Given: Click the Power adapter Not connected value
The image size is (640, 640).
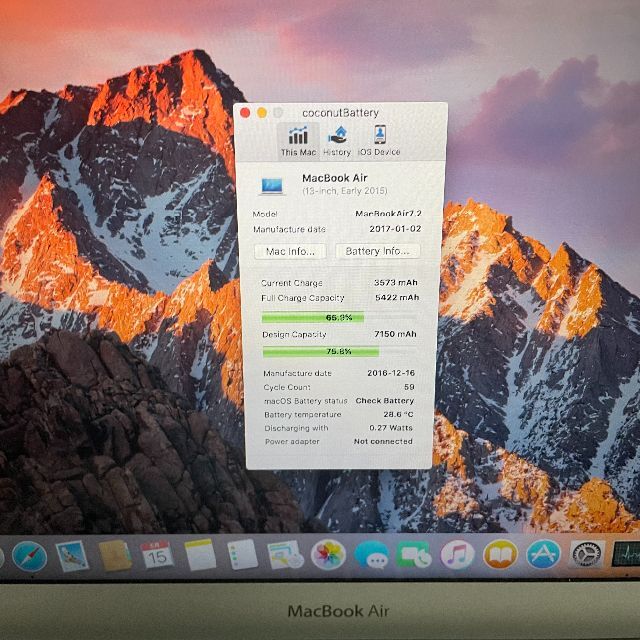Looking at the screenshot, I should 383,441.
